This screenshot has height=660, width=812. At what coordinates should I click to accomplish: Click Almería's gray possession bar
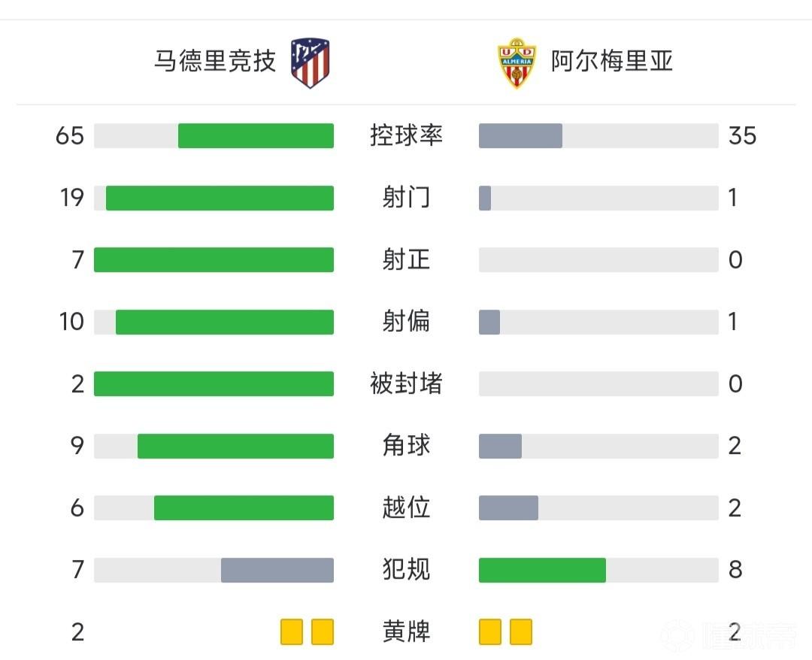coord(520,136)
